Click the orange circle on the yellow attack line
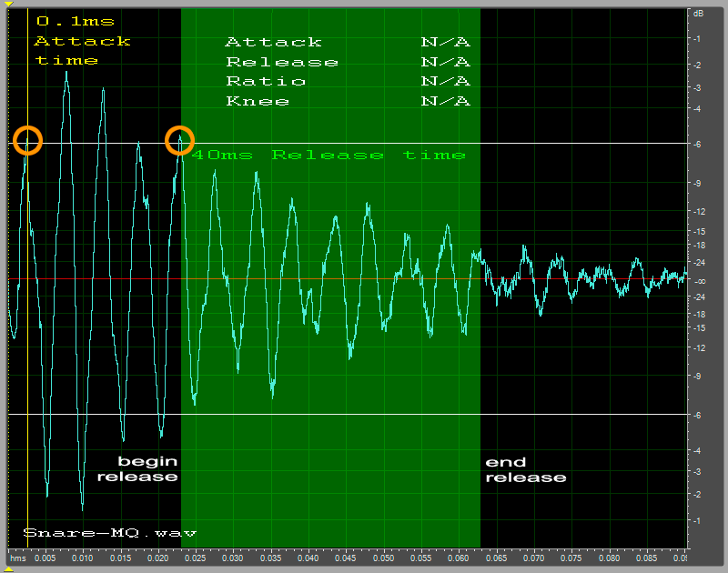Screen dimensions: 728x573 coord(27,141)
